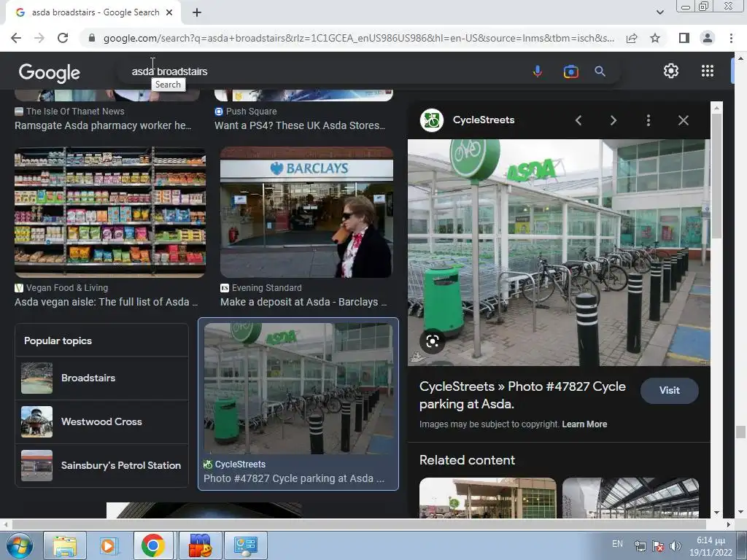Screen dimensions: 747x560
Task: Click browser Back arrow
Action: (16, 38)
